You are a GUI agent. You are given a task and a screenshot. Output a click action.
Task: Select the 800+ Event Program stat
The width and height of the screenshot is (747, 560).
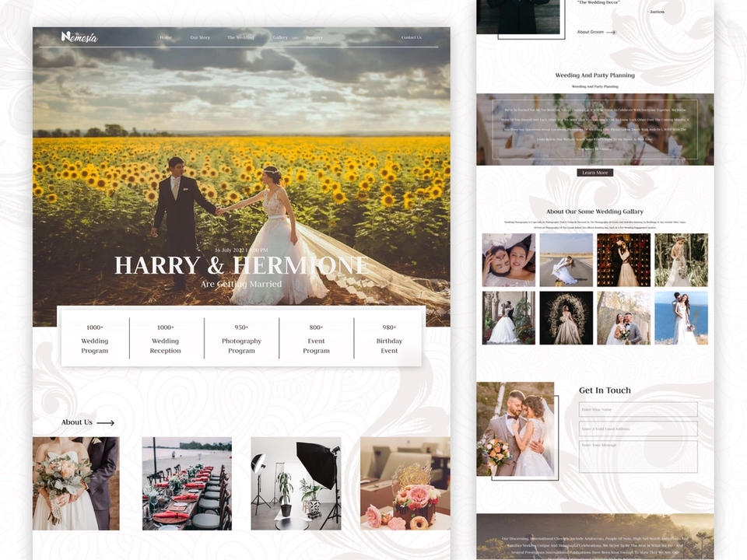click(317, 338)
